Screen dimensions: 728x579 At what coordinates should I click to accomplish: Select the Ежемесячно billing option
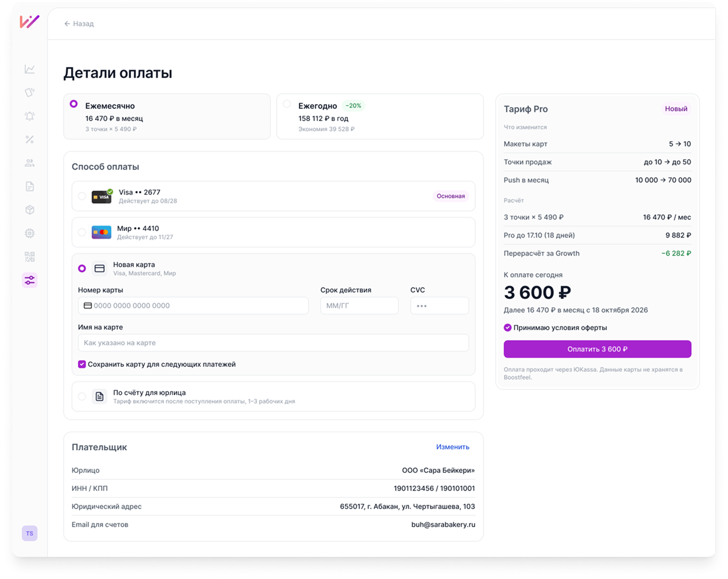[x=167, y=117]
